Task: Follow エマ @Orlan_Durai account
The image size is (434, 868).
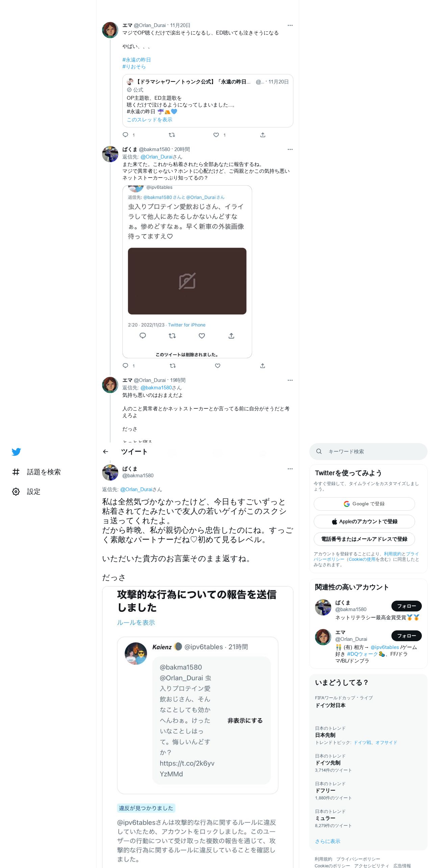Action: [x=407, y=636]
